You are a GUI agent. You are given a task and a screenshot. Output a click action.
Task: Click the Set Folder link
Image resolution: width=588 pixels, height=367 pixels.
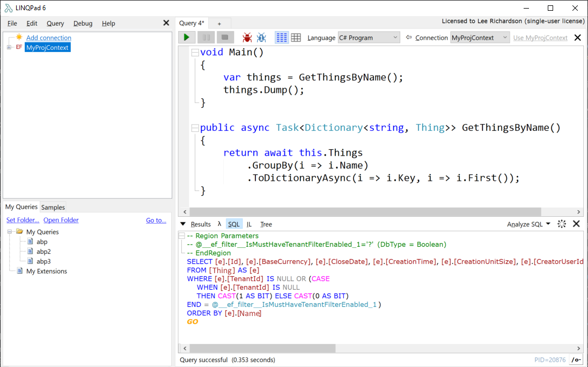coord(23,220)
